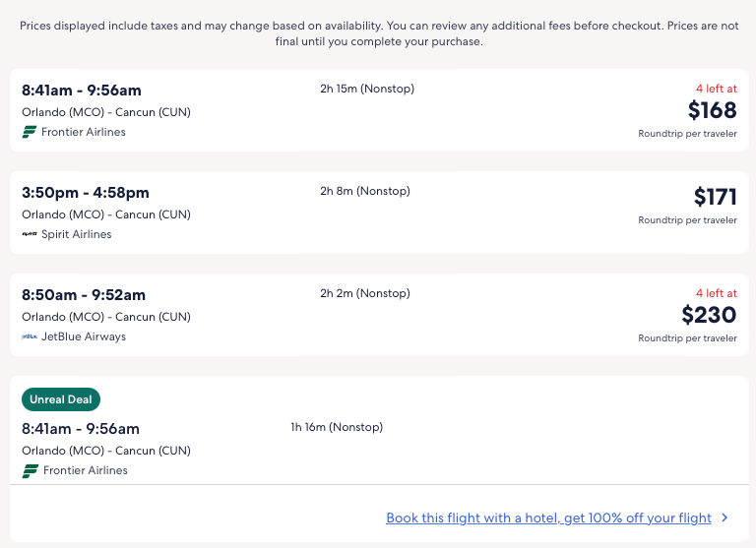Open "Book this flight with a hotel" link
The width and height of the screenshot is (756, 548).
coord(548,518)
